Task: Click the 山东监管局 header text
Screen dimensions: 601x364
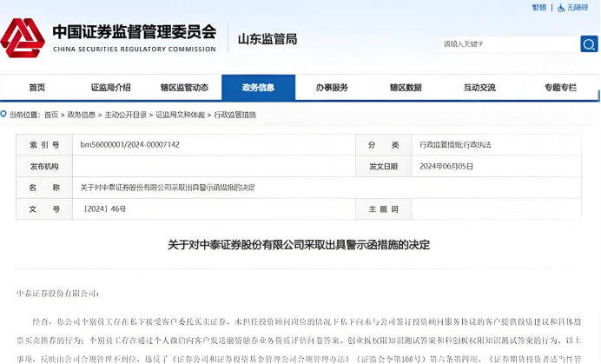Action: tap(267, 39)
